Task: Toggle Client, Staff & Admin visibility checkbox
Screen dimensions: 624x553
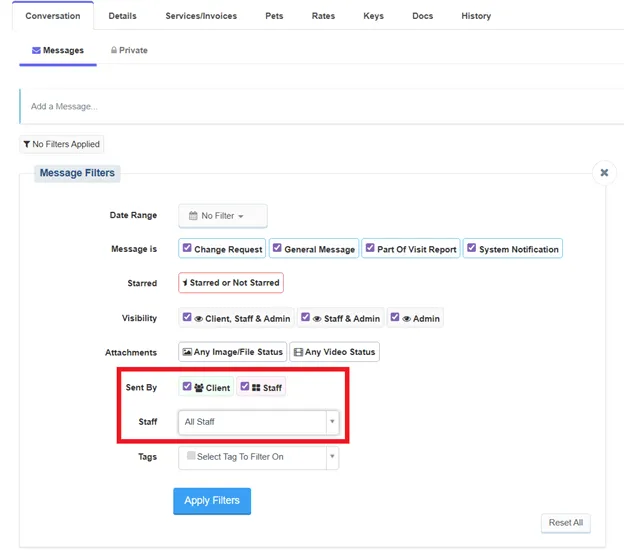Action: pos(187,317)
